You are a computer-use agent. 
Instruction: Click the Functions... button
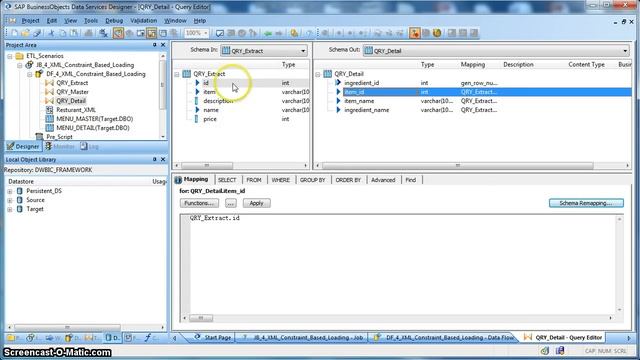tap(199, 203)
